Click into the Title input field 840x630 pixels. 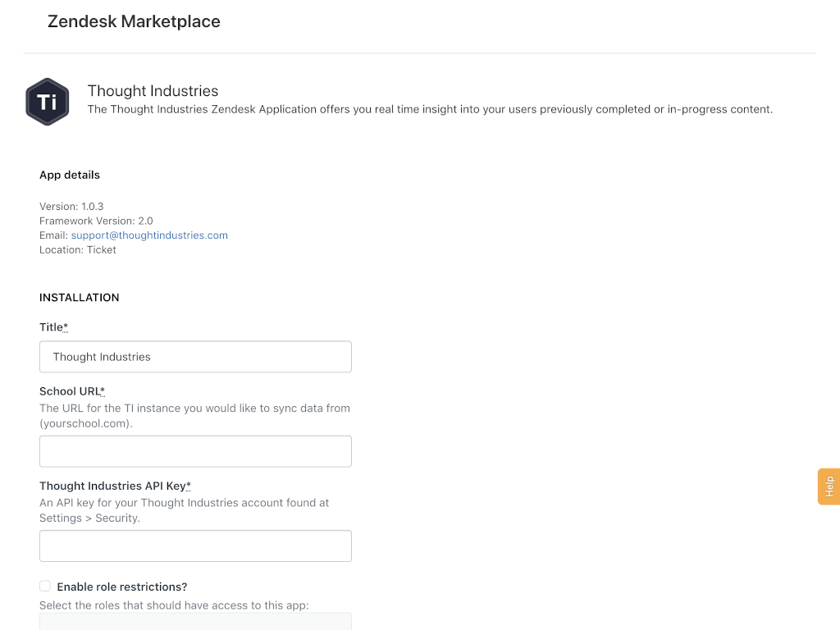click(x=195, y=357)
